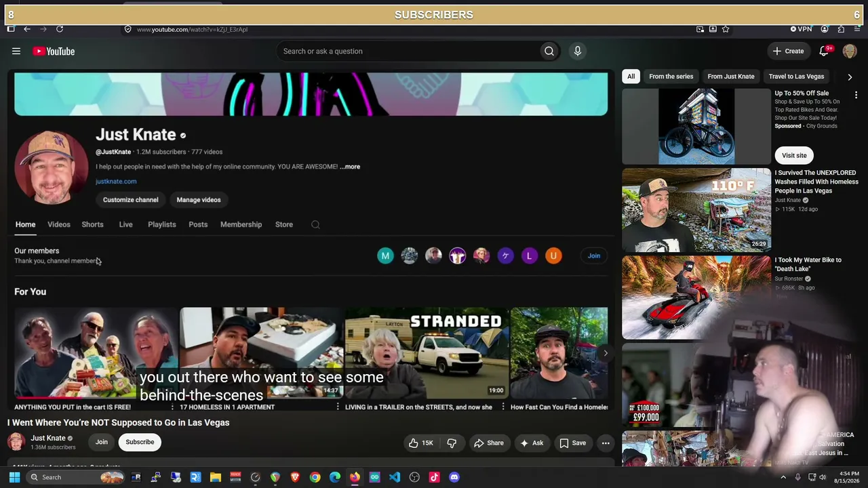Save the video to a playlist
The width and height of the screenshot is (868, 488).
pyautogui.click(x=572, y=443)
